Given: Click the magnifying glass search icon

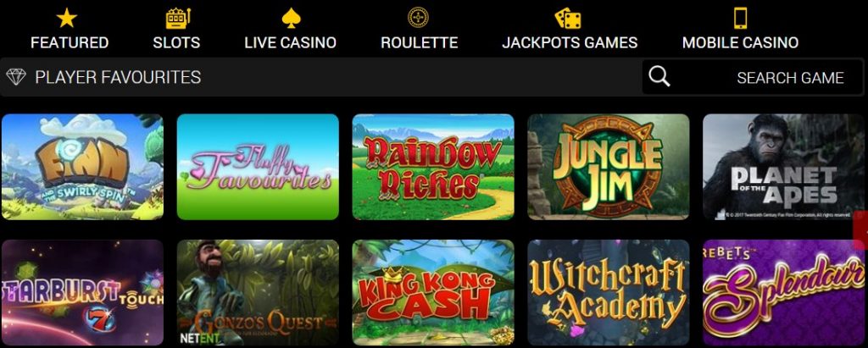Looking at the screenshot, I should tap(659, 76).
